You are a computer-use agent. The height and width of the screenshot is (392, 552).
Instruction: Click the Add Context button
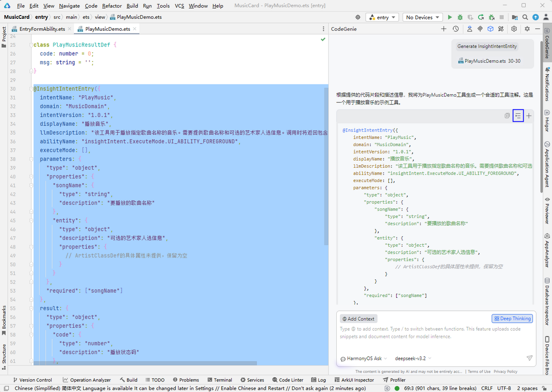pos(358,318)
